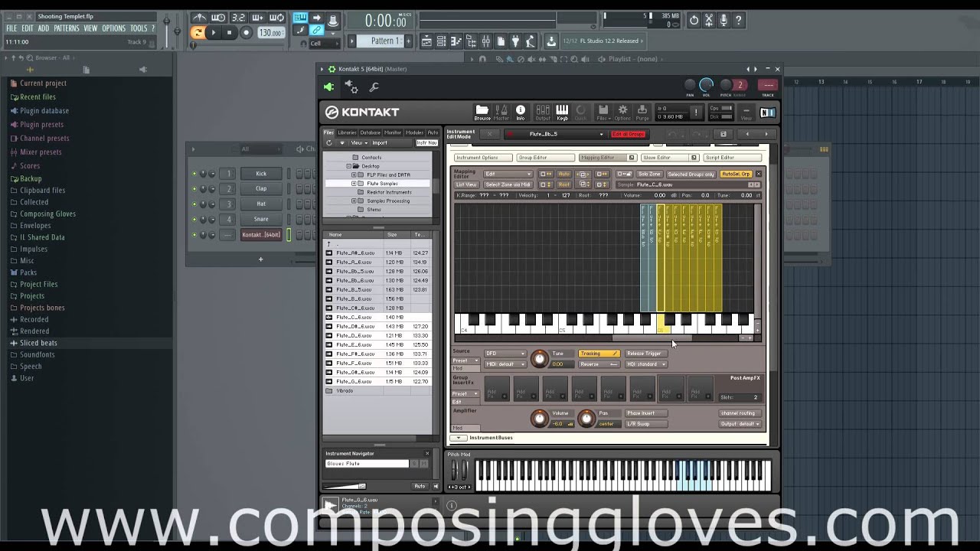This screenshot has width=980, height=551.
Task: Open the FL Studio piano roll icon
Action: click(x=456, y=41)
